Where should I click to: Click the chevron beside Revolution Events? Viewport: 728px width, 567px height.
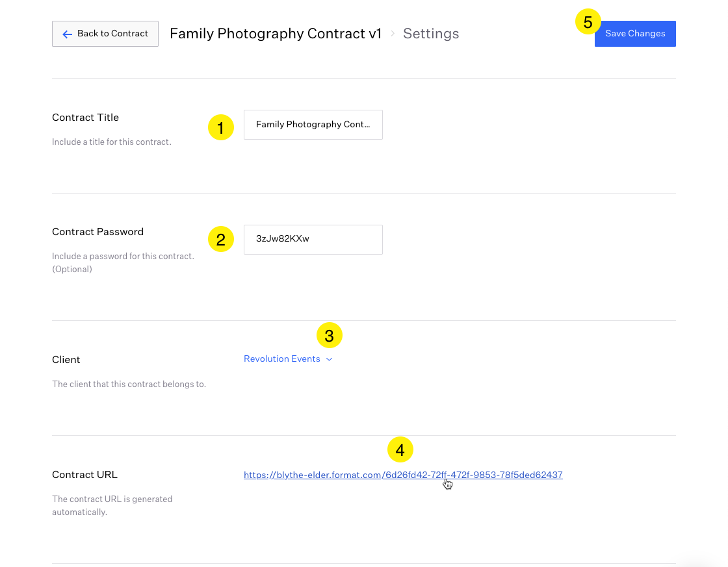[x=329, y=359]
